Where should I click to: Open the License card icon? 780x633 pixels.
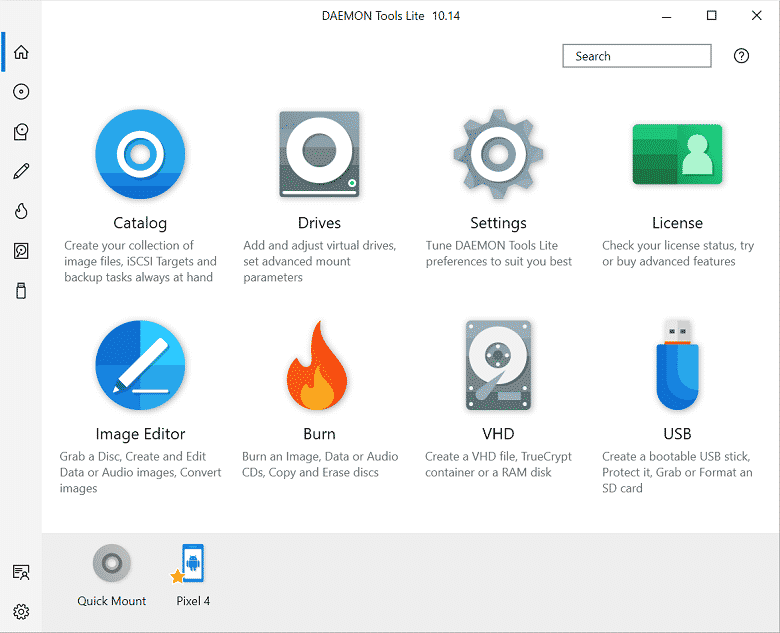click(677, 155)
